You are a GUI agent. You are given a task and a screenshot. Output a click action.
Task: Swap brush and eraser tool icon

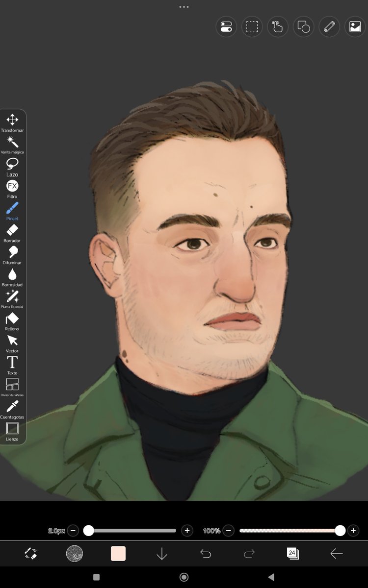(x=30, y=554)
